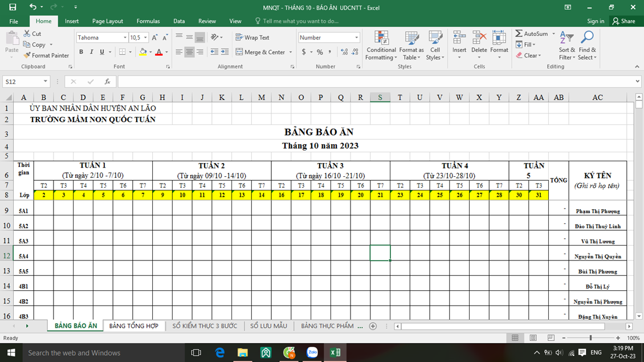Toggle Wrap Text for the cell
This screenshot has width=644, height=362.
pos(252,38)
